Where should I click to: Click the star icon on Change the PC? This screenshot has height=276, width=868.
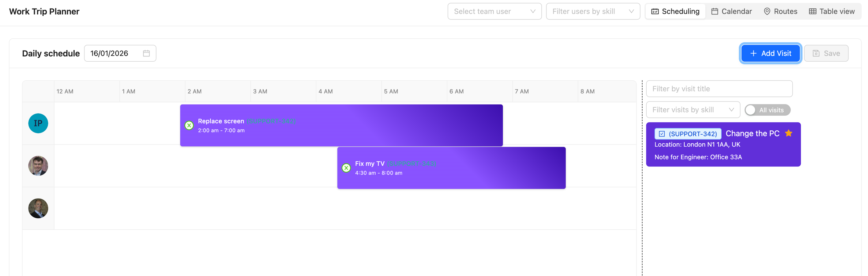click(788, 133)
